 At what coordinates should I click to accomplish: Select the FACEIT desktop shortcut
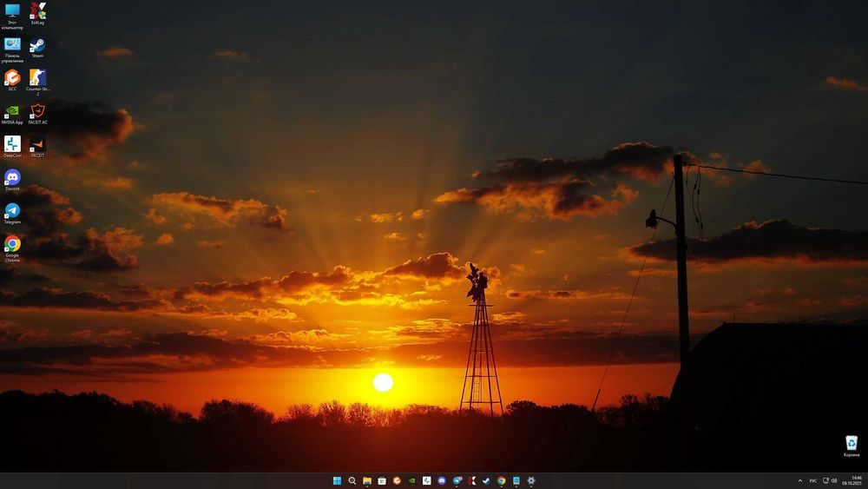point(37,147)
